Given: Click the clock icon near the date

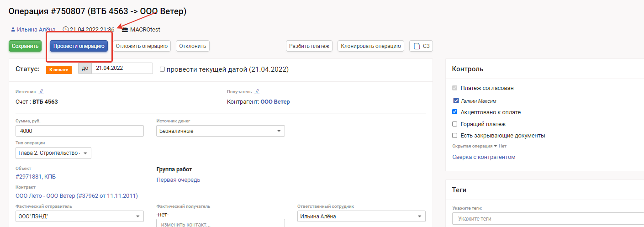Looking at the screenshot, I should (x=66, y=30).
